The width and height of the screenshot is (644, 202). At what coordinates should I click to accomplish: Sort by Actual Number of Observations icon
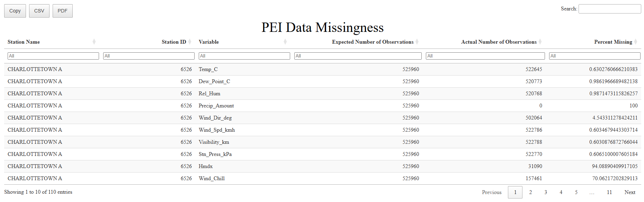[540, 42]
